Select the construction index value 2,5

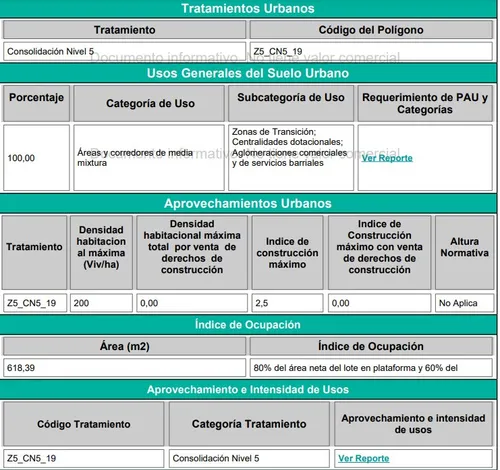287,303
